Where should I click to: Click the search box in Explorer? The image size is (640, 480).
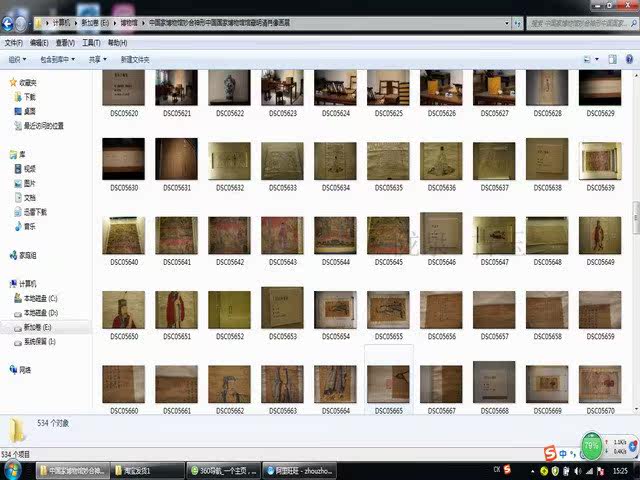point(582,23)
